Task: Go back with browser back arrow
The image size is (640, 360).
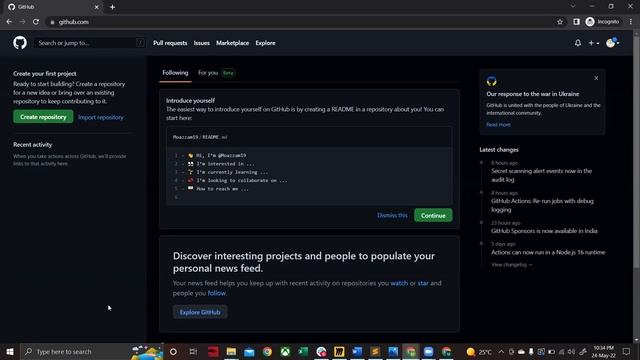Action: pos(9,22)
